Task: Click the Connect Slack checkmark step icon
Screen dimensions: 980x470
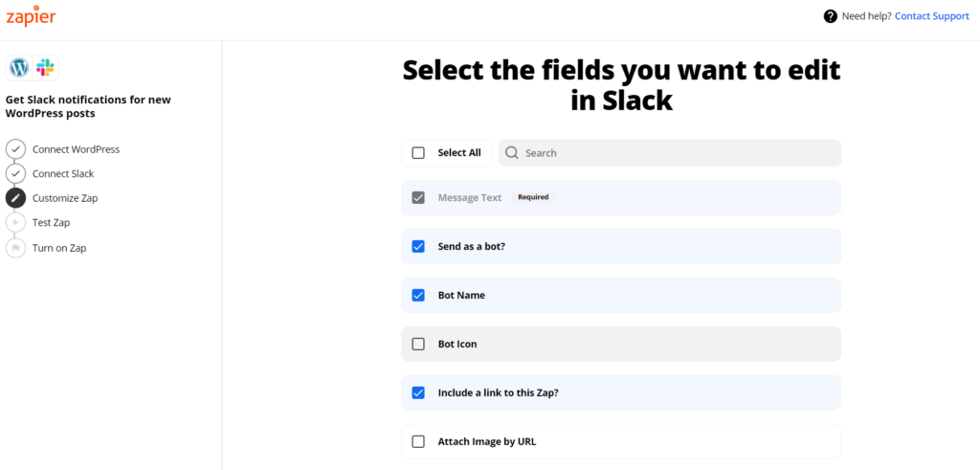Action: tap(15, 173)
